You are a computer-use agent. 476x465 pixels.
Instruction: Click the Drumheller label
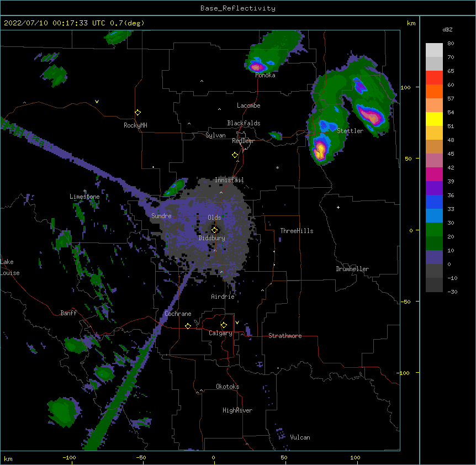click(352, 269)
